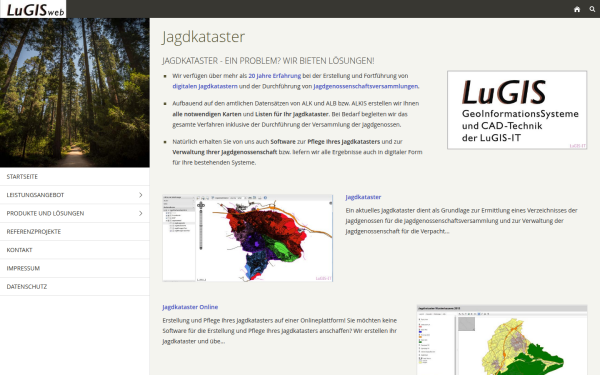
Task: Open the 'Jagdkataster' article heading link
Action: pos(363,197)
